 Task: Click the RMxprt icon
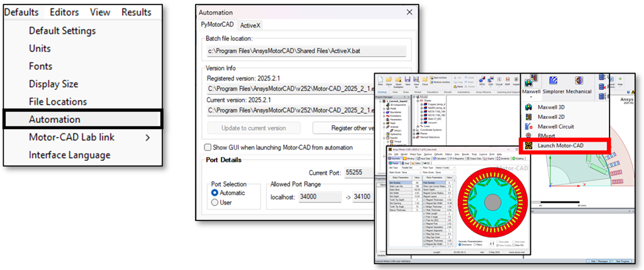pyautogui.click(x=528, y=136)
